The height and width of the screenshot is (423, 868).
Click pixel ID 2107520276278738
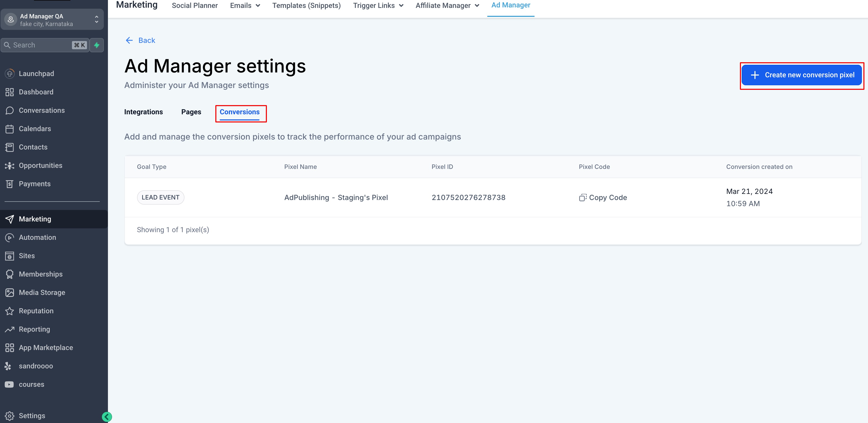click(x=468, y=197)
